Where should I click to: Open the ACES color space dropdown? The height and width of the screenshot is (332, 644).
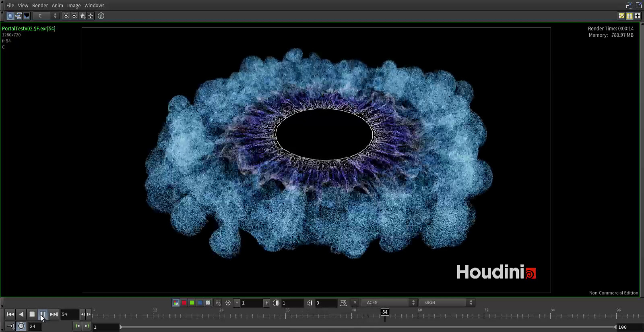[x=389, y=303]
